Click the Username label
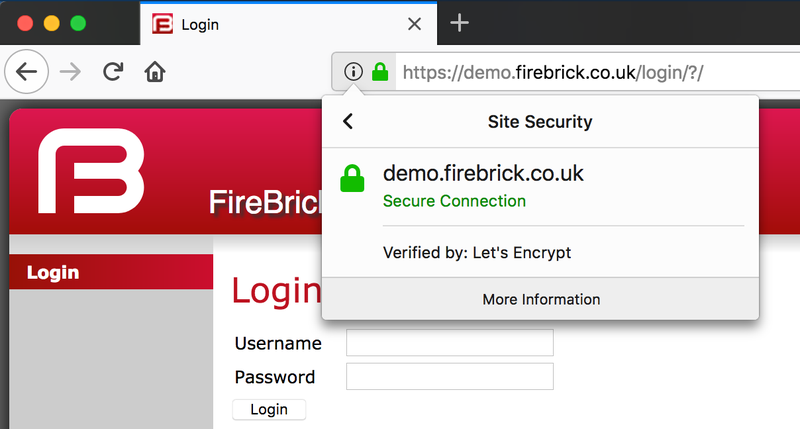The height and width of the screenshot is (429, 800). coord(278,343)
